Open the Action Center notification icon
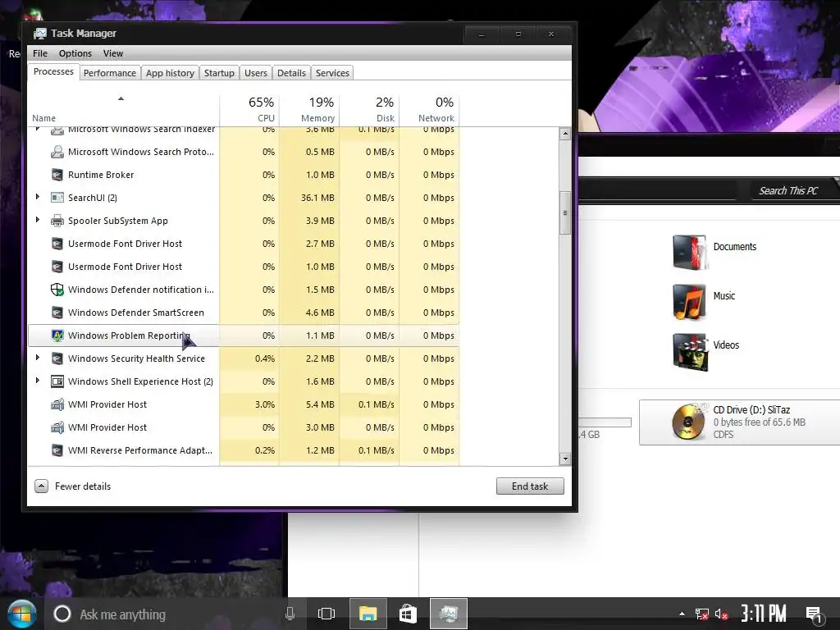Screen dimensions: 840x630 point(815,615)
